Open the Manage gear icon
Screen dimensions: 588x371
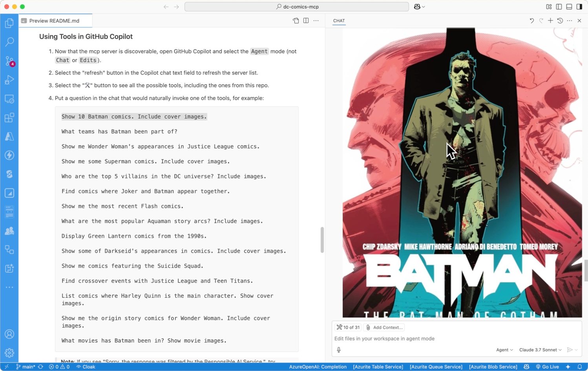click(x=9, y=353)
